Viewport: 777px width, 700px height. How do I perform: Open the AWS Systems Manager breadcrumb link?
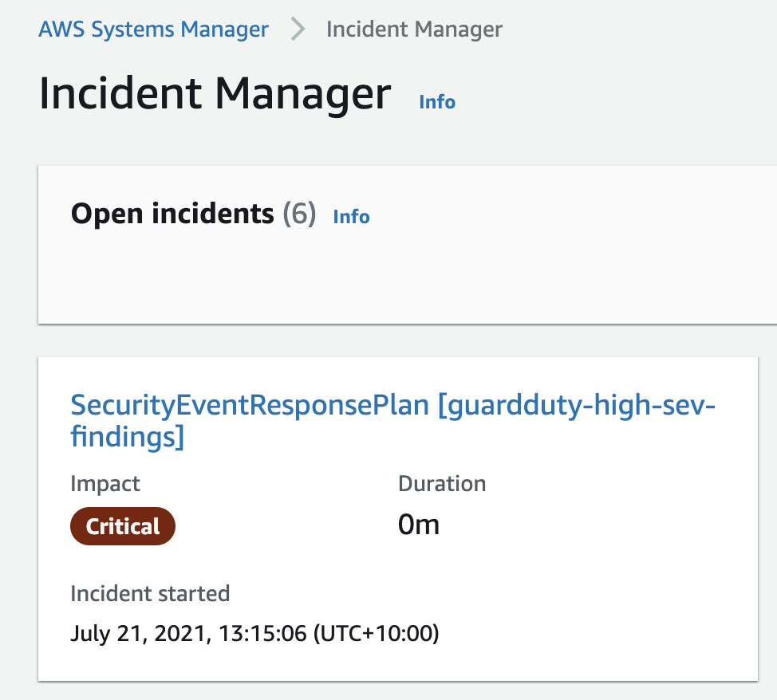pyautogui.click(x=153, y=29)
